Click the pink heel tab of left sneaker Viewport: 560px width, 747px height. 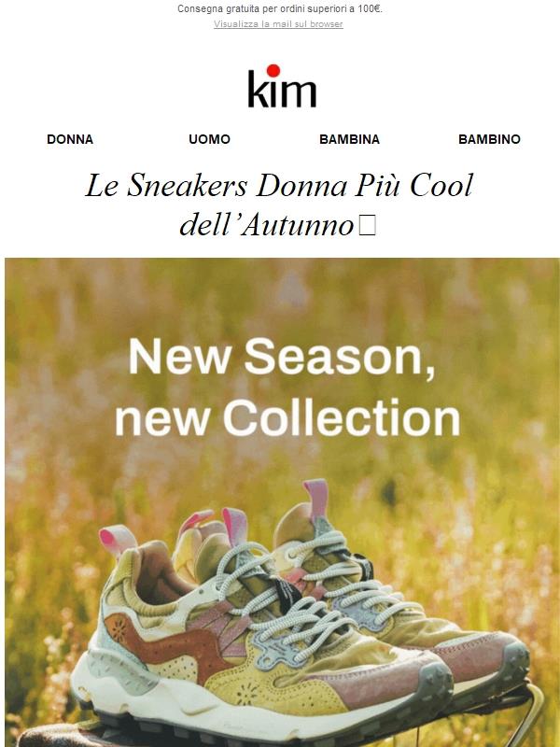116,540
